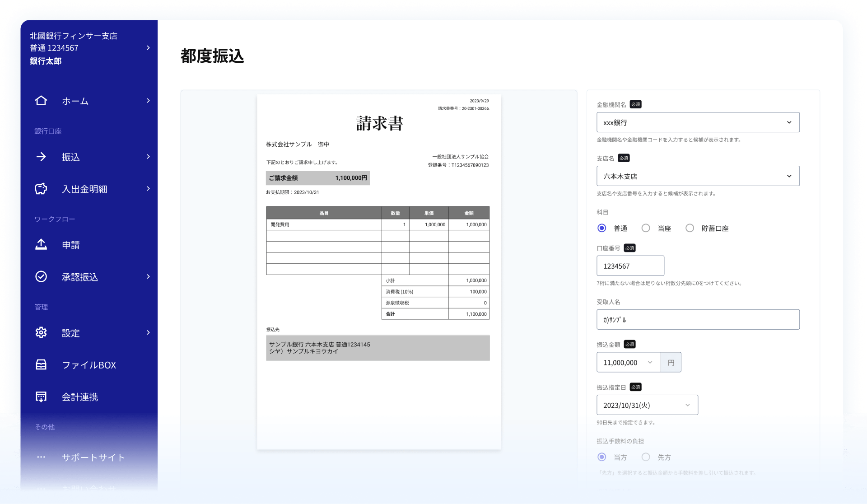This screenshot has height=504, width=867.
Task: Open the 金融機関名 dropdown showing xxx銀行
Action: (x=698, y=122)
